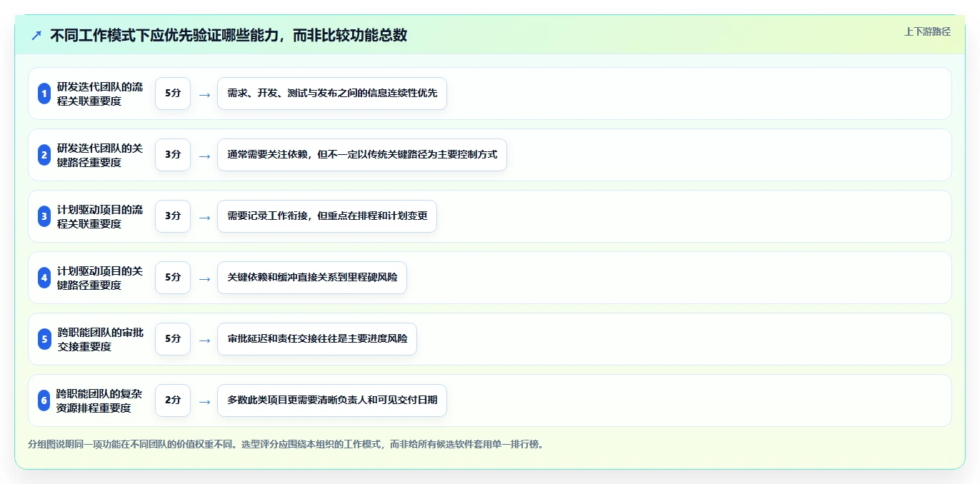Image resolution: width=980 pixels, height=484 pixels.
Task: Open the box 多数此类项目更需要清晰负责人和可见交付日期
Action: [x=332, y=400]
